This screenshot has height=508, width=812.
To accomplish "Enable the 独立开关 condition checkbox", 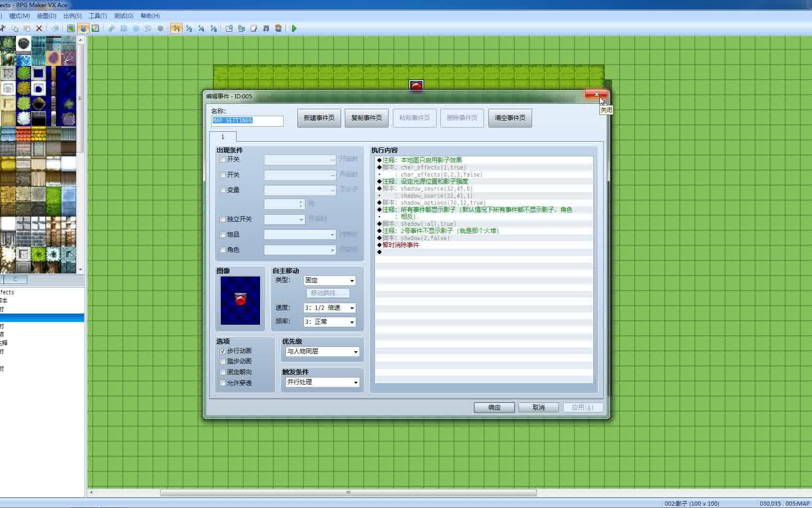I will (x=223, y=219).
